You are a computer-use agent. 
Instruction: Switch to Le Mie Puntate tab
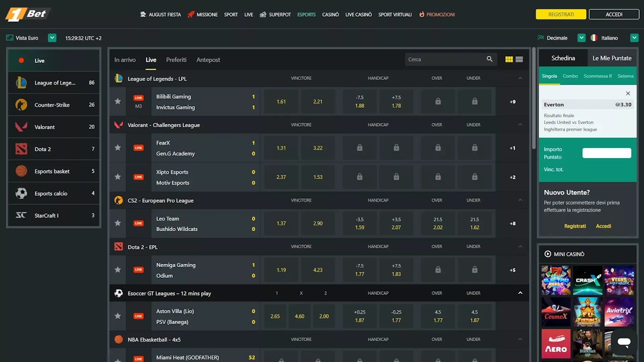[612, 58]
